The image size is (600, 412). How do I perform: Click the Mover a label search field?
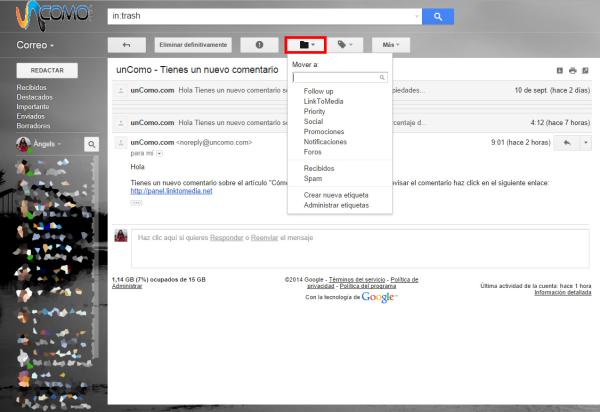click(x=340, y=78)
